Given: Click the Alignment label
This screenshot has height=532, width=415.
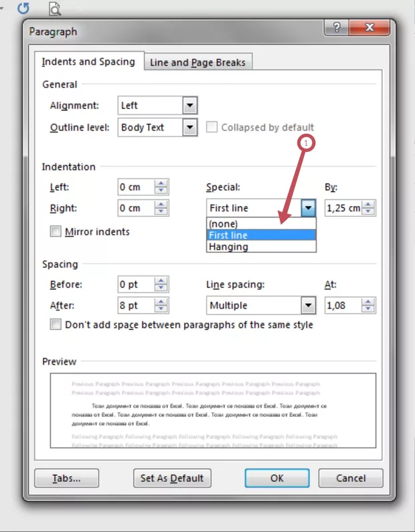Looking at the screenshot, I should click(x=74, y=106).
